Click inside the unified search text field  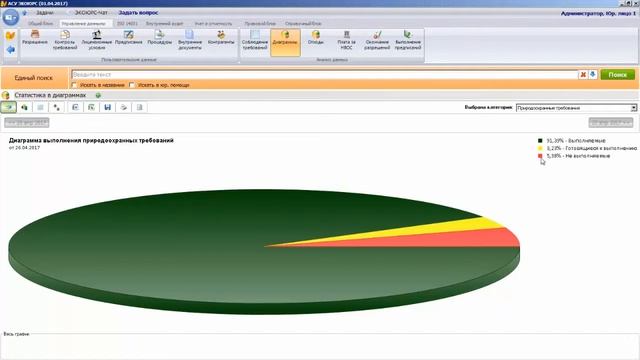coord(324,75)
